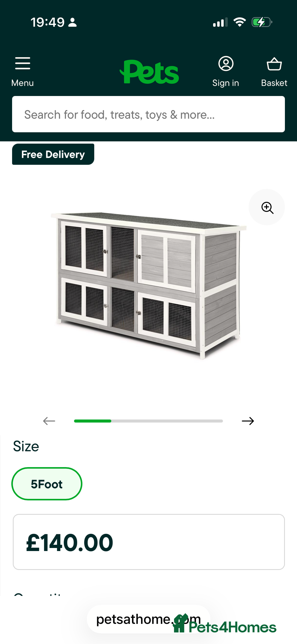Tap the magnifier zoom-in image icon
Screen dimensions: 297x644
[x=267, y=207]
